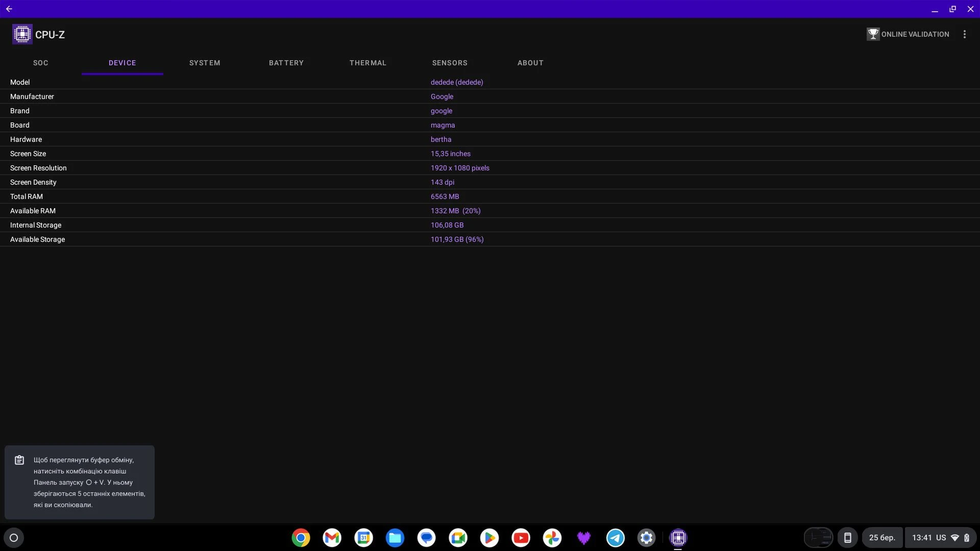Click the CPU-Z icon on the shelf
980x551 pixels.
point(678,538)
